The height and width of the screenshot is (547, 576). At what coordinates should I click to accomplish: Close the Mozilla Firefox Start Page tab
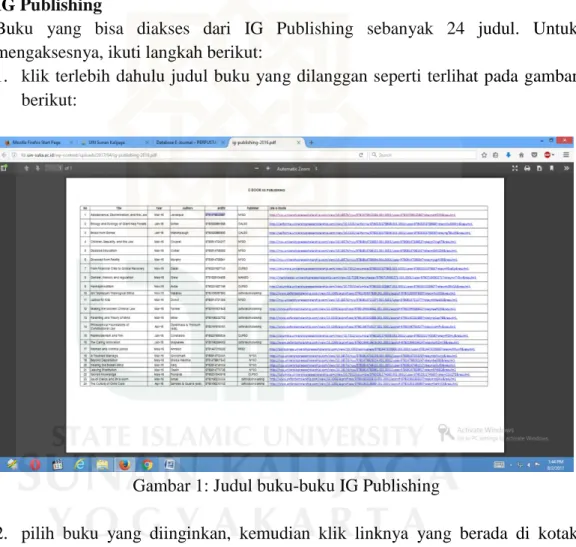tap(71, 143)
